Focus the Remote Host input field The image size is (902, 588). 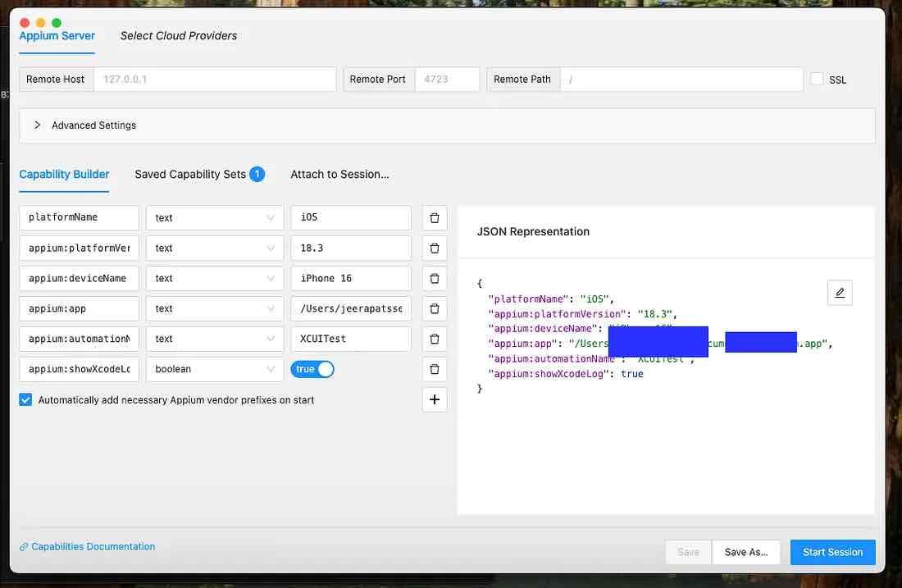point(215,80)
